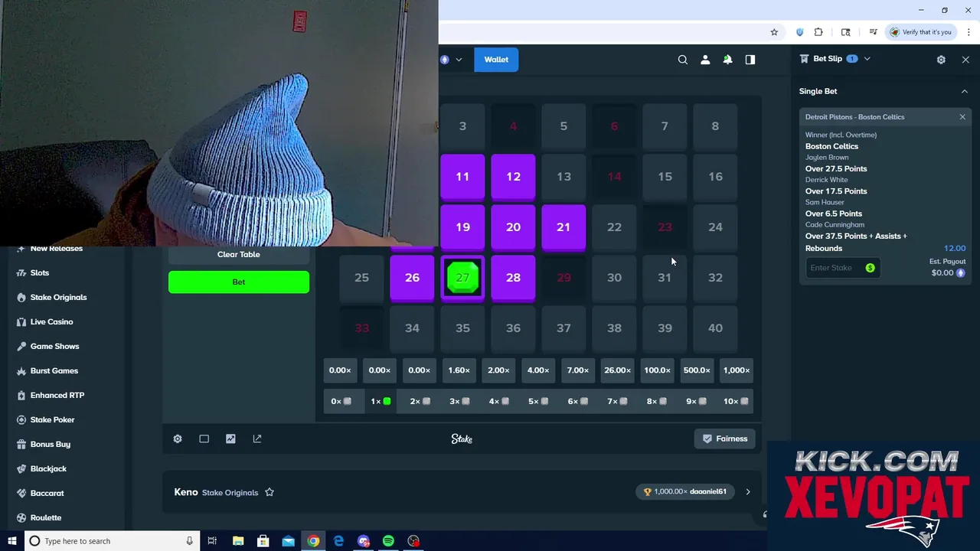Open Spotify from the taskbar
This screenshot has width=980, height=551.
point(388,541)
